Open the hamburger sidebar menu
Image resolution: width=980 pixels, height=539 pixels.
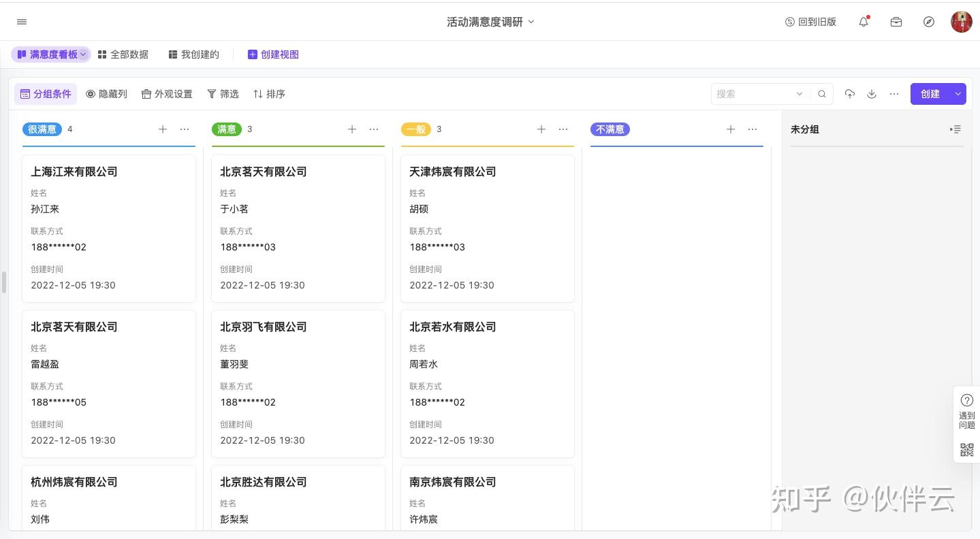click(x=22, y=22)
